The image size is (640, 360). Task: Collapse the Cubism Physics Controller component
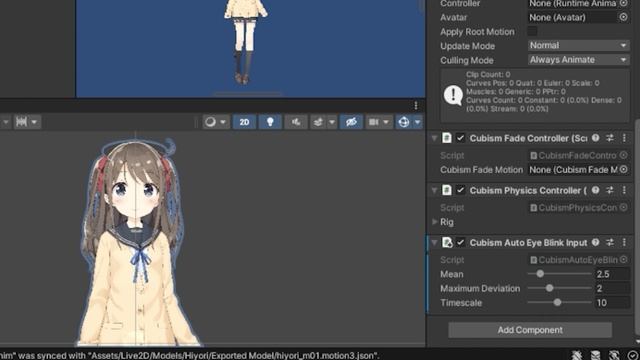(x=434, y=191)
